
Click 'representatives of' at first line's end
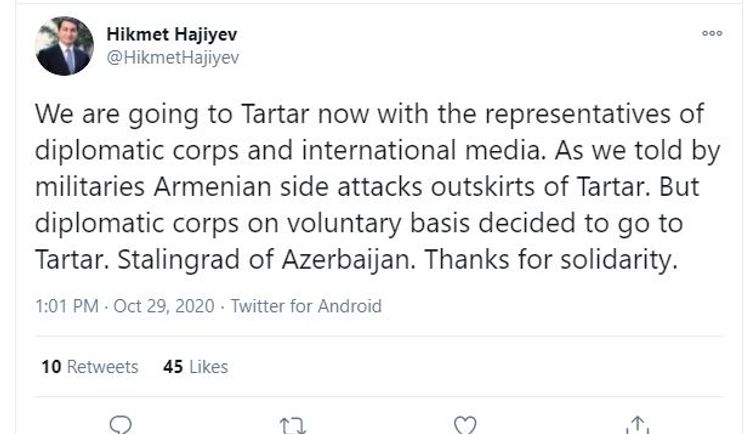(608, 112)
